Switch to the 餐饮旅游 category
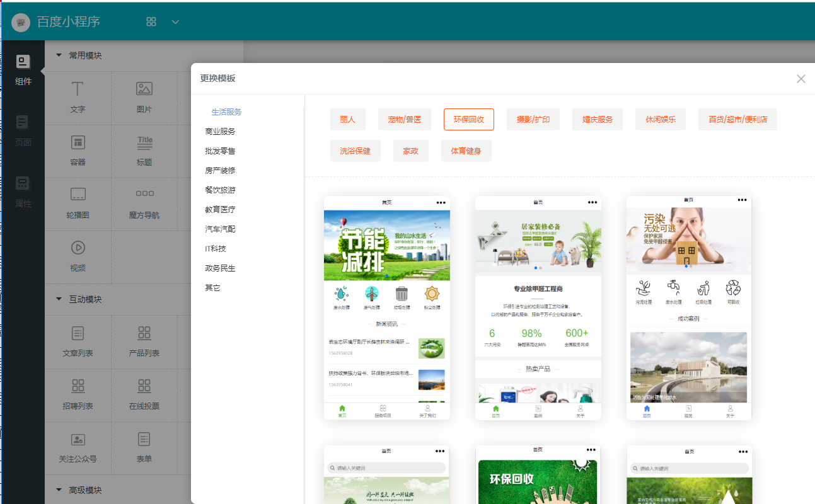815x504 pixels. coord(220,190)
